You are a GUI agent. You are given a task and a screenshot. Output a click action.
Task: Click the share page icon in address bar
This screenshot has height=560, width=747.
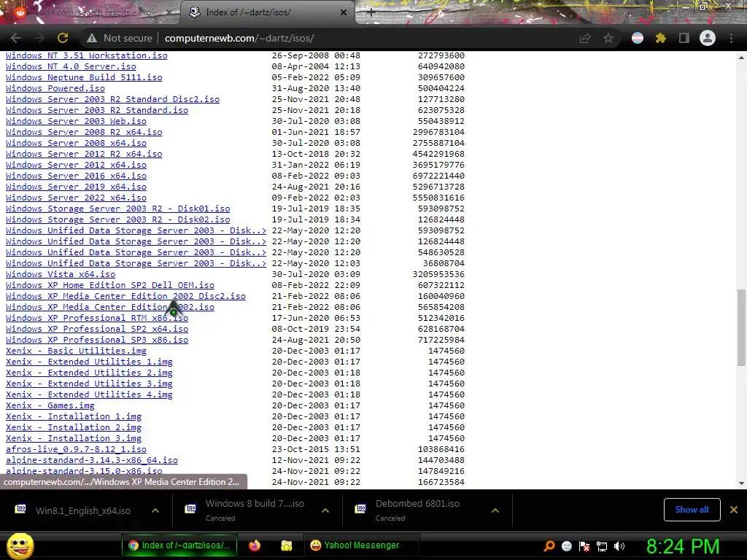coord(585,39)
